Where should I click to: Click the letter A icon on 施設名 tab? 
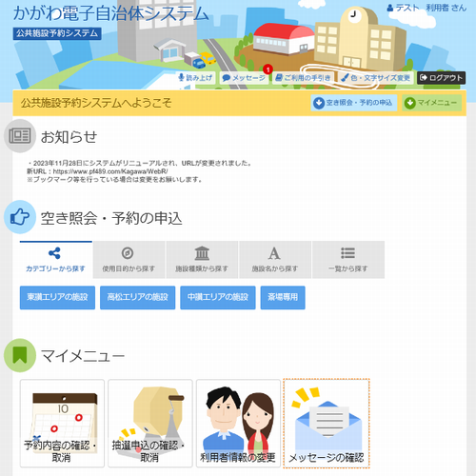(x=274, y=253)
